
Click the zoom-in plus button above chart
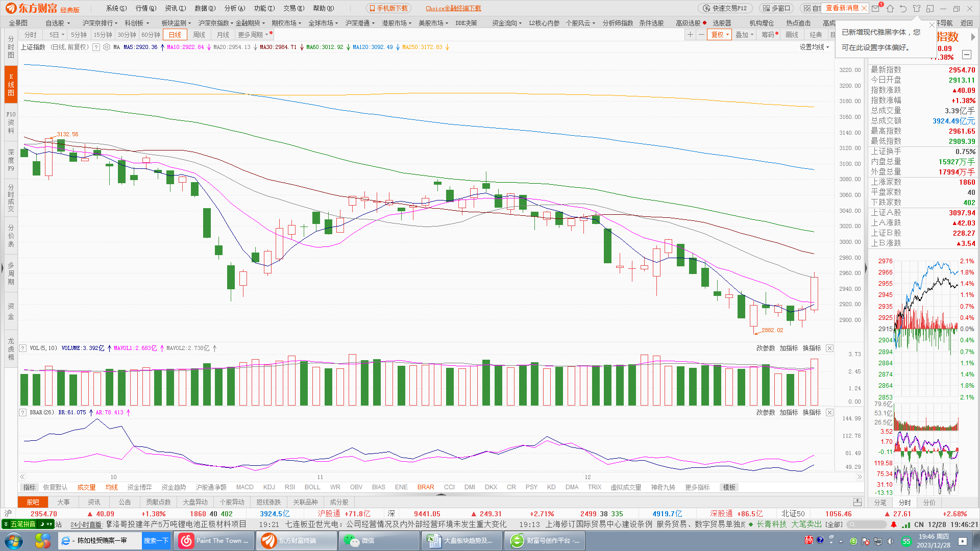(690, 35)
